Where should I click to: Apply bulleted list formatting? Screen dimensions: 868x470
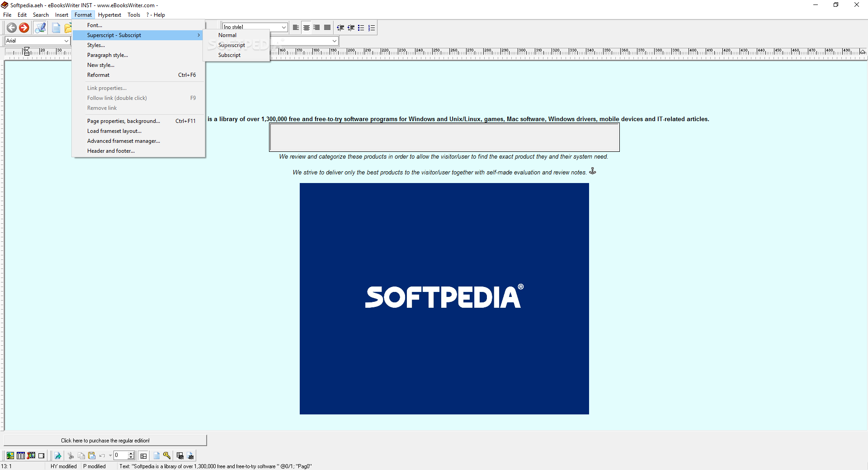pos(361,28)
